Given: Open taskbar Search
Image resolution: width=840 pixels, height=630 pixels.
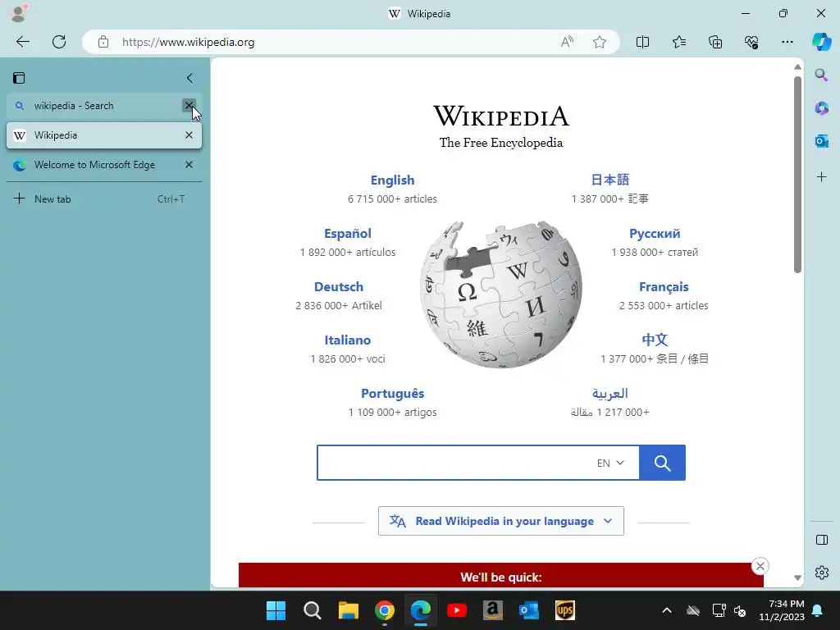Looking at the screenshot, I should [312, 610].
